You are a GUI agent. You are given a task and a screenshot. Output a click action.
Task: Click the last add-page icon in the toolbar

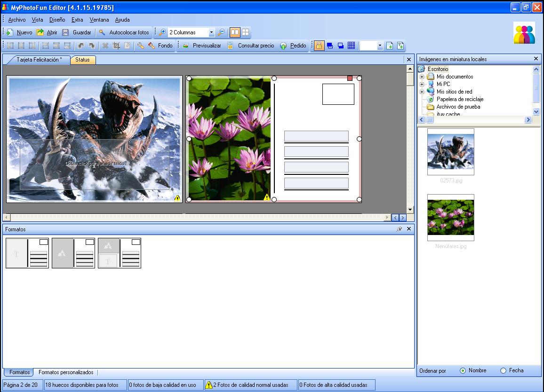coord(400,46)
